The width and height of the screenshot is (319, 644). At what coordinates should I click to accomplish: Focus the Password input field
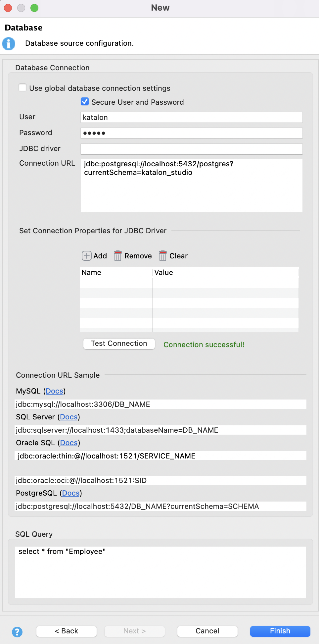pyautogui.click(x=191, y=133)
